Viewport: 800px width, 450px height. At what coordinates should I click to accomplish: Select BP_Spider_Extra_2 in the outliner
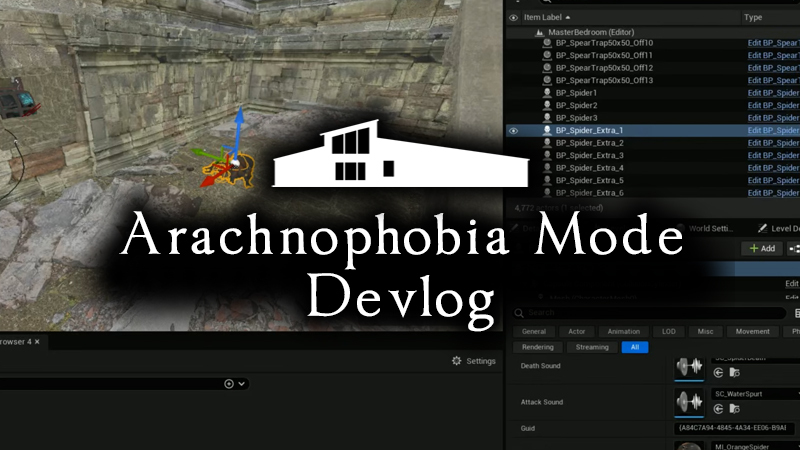pyautogui.click(x=589, y=143)
